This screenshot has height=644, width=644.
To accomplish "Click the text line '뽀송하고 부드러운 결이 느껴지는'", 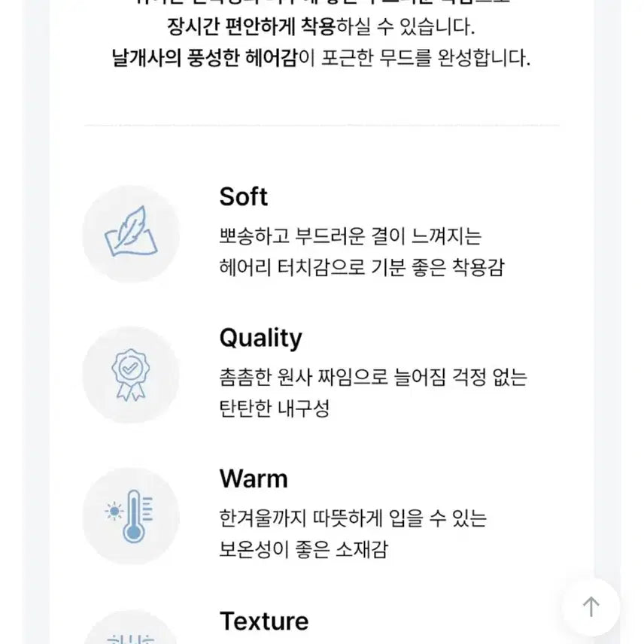I will 350,236.
